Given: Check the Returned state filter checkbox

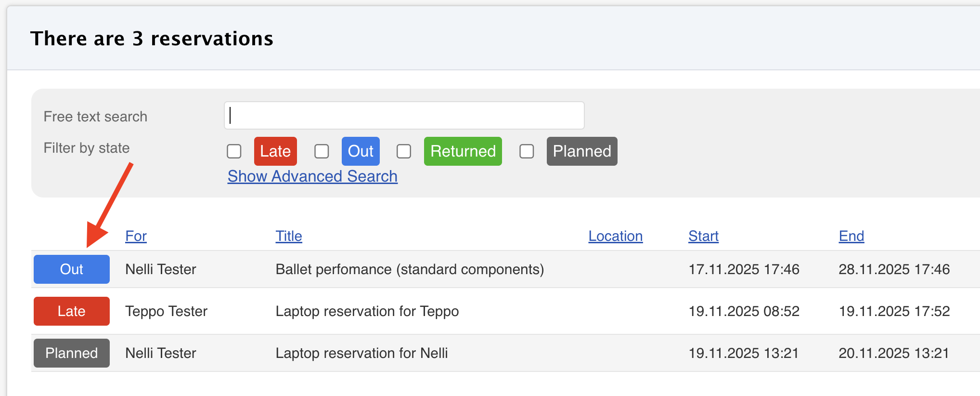Looking at the screenshot, I should [x=404, y=151].
